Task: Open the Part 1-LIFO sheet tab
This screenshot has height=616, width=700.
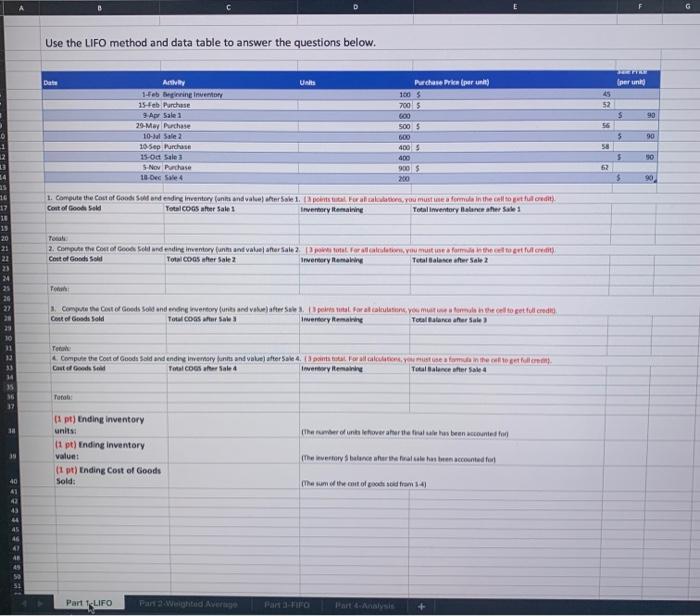Action: tap(89, 603)
